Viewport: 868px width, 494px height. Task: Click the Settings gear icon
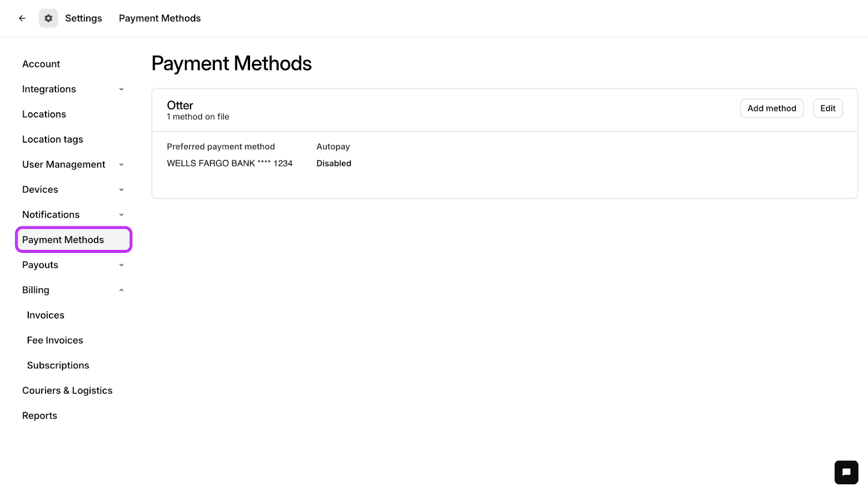[x=48, y=18]
